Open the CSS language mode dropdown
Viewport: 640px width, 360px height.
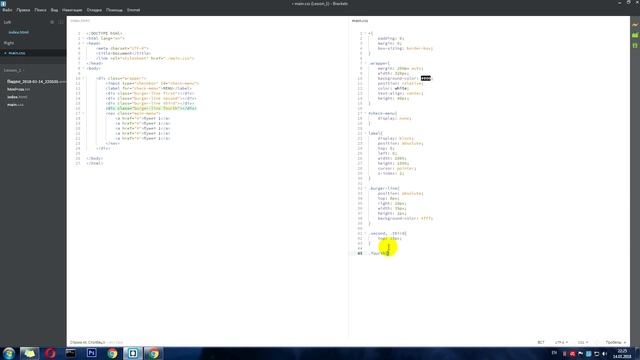click(x=582, y=342)
